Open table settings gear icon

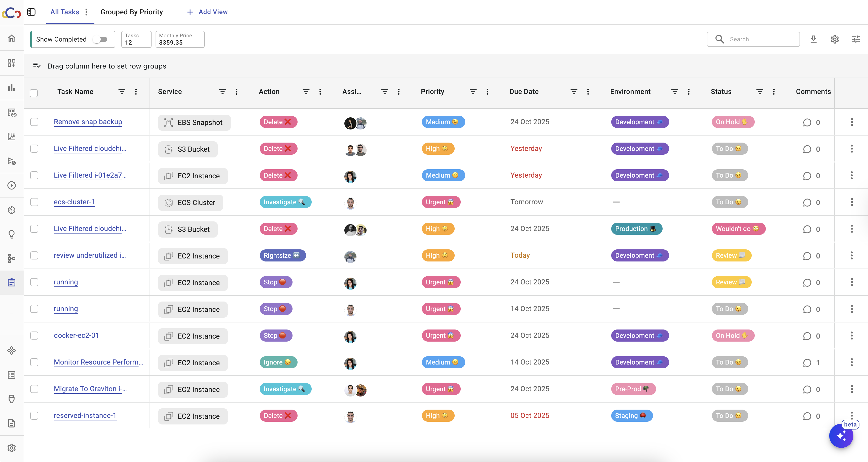pyautogui.click(x=835, y=39)
